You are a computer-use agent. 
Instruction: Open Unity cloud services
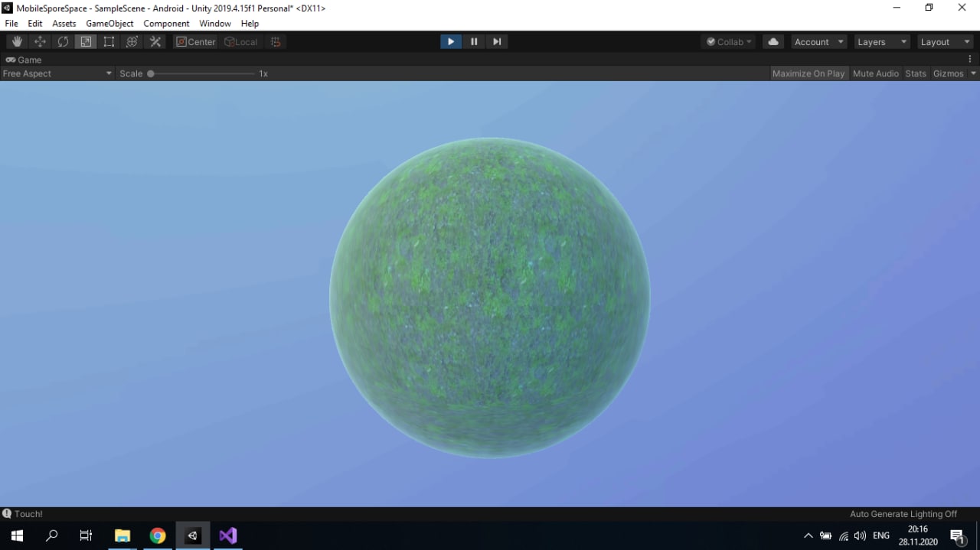tap(773, 42)
